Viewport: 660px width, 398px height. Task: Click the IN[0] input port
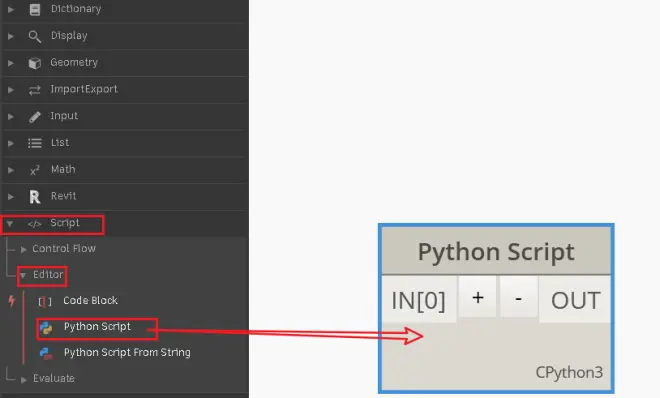point(419,300)
